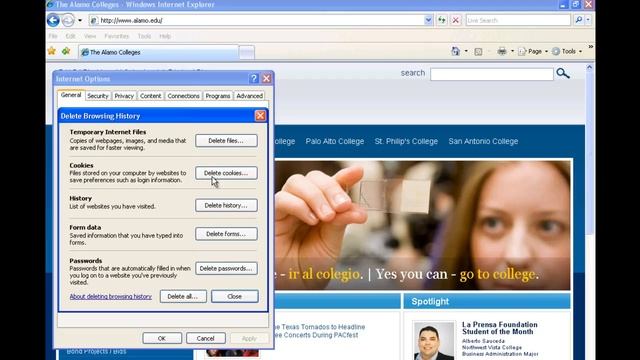Click the Texas Tornados headline link
Screen dimensions: 640x360
320,331
